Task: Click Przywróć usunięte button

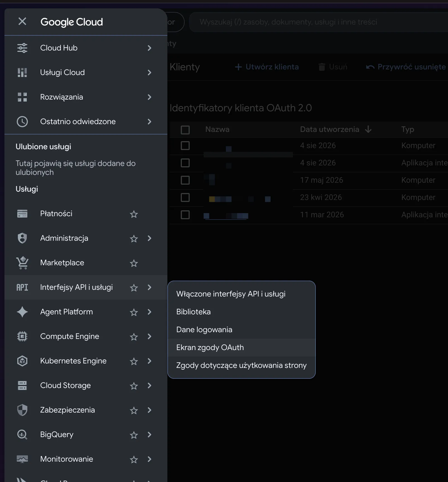Action: point(406,67)
